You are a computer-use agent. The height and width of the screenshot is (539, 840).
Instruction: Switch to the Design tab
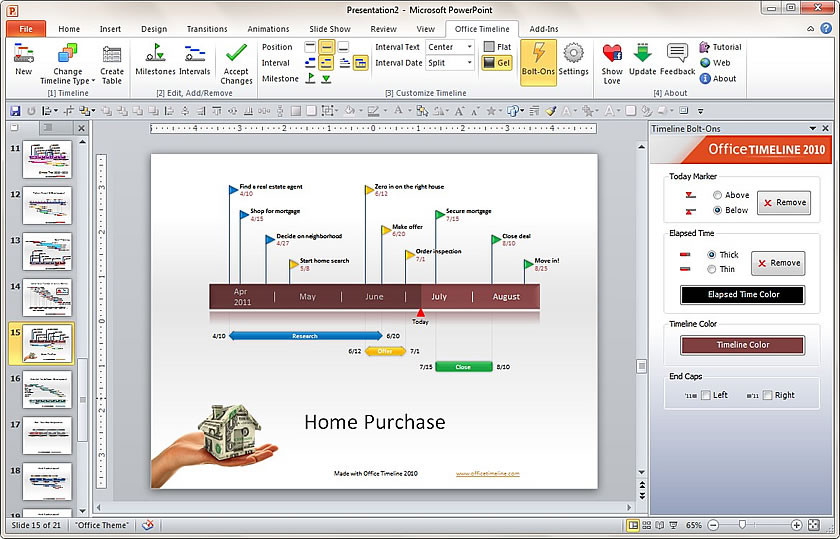[154, 29]
